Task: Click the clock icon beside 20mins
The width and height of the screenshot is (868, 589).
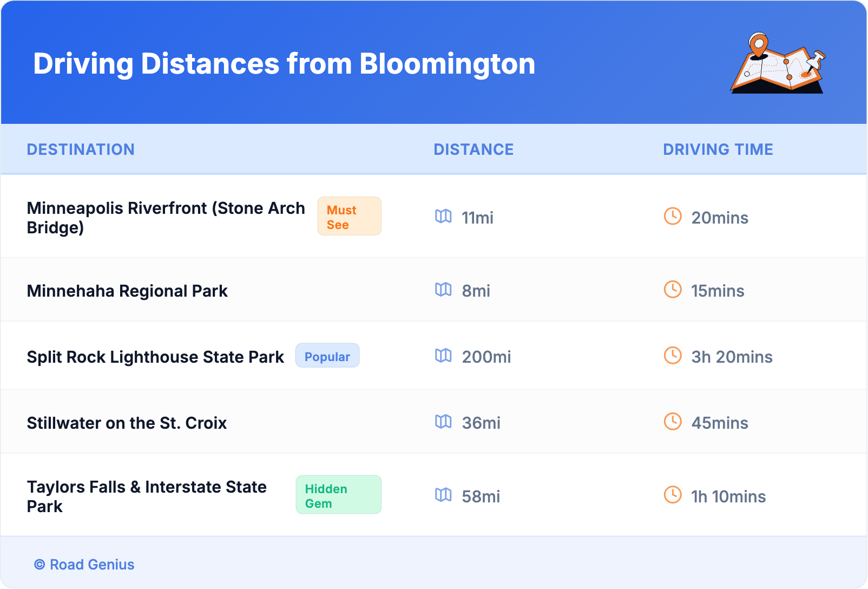Action: 673,217
